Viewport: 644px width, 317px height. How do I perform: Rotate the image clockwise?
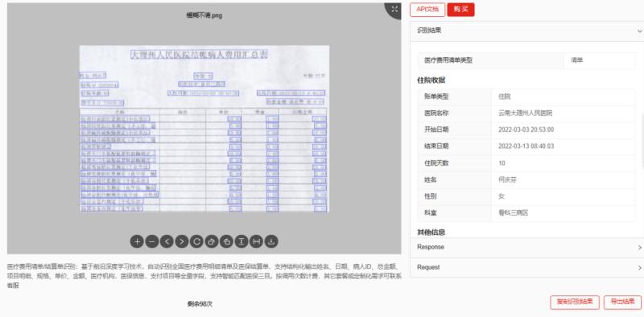click(x=212, y=241)
